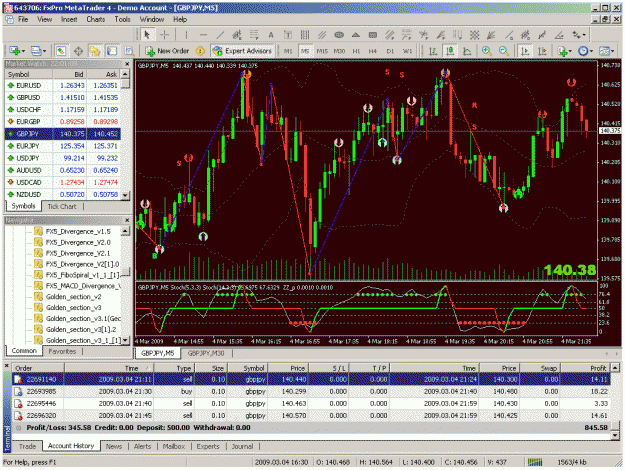Screen dimensions: 625x470
Task: Switch chart to line chart mode
Action: pos(467,51)
